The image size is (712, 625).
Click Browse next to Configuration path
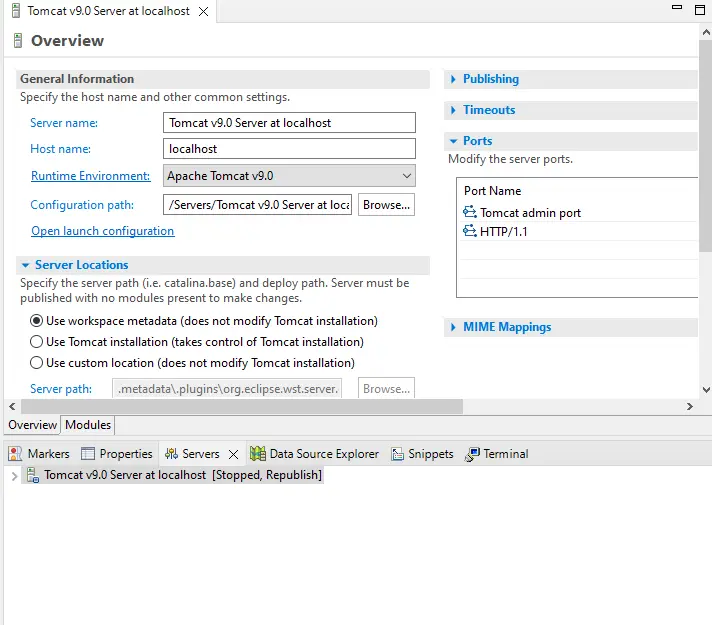point(386,205)
